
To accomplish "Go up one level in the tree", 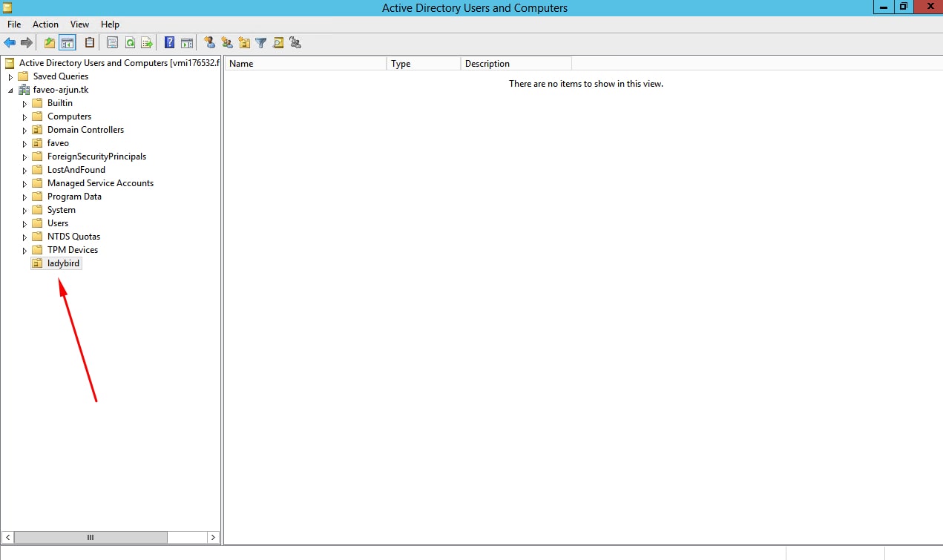I will pos(49,42).
